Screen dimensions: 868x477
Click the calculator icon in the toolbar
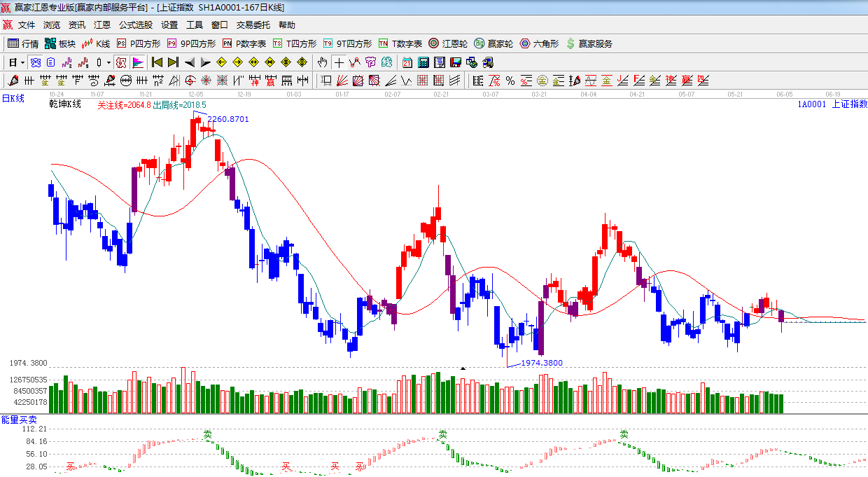[423, 62]
